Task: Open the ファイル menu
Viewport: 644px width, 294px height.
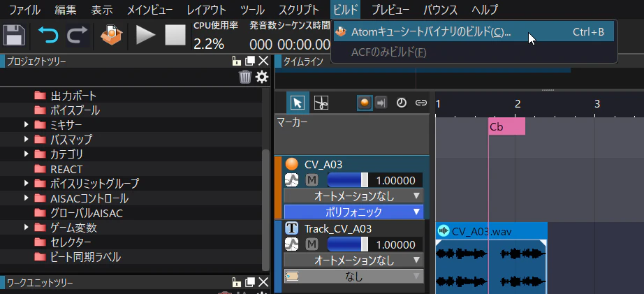Action: 24,9
